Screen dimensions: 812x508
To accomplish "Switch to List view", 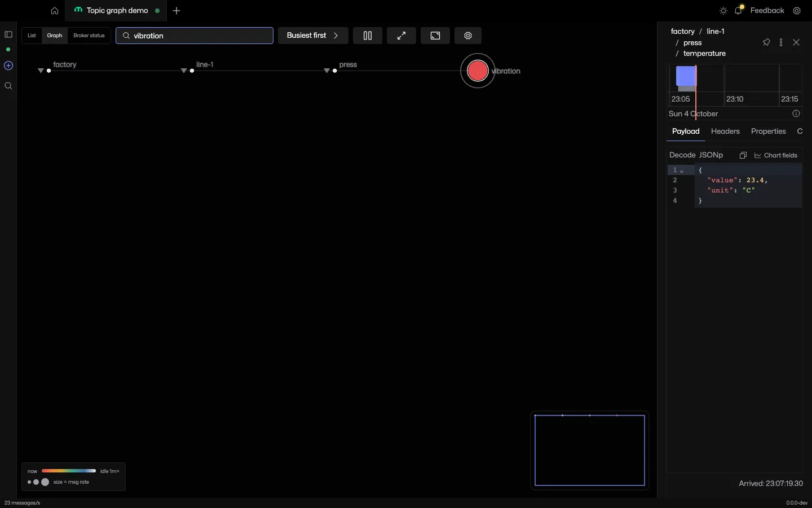I will click(x=32, y=36).
